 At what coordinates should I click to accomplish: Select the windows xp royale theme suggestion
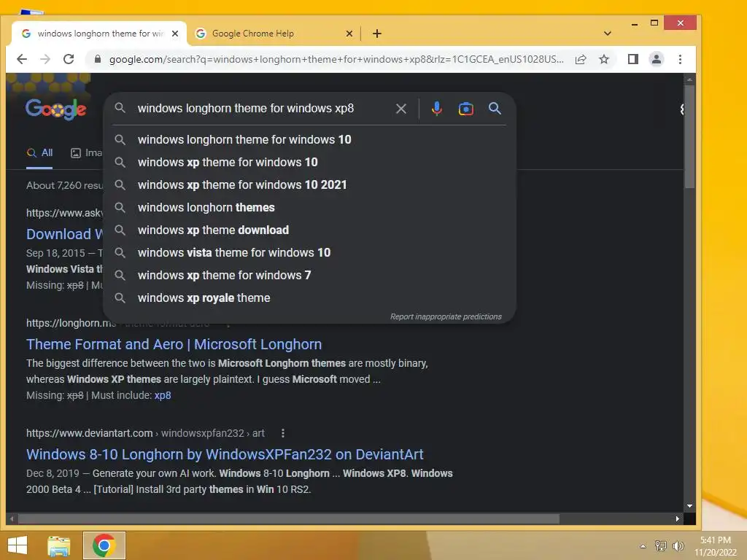click(309, 298)
